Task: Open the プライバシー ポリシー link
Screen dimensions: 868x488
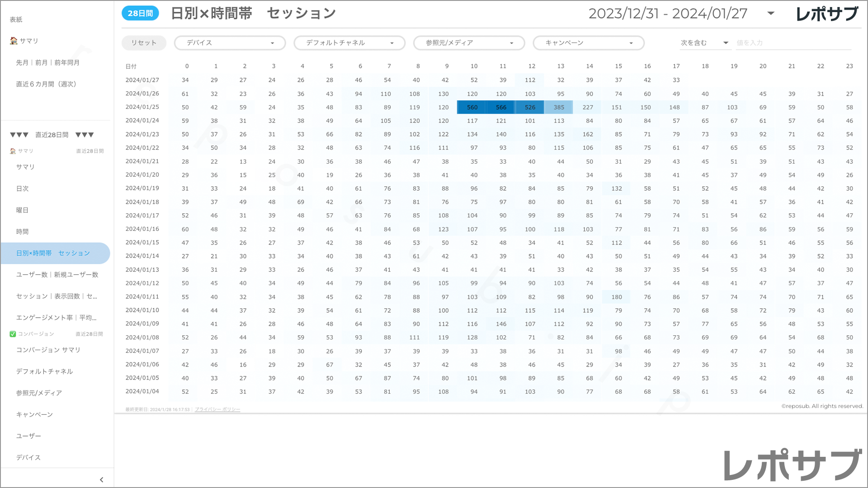Action: pyautogui.click(x=217, y=409)
